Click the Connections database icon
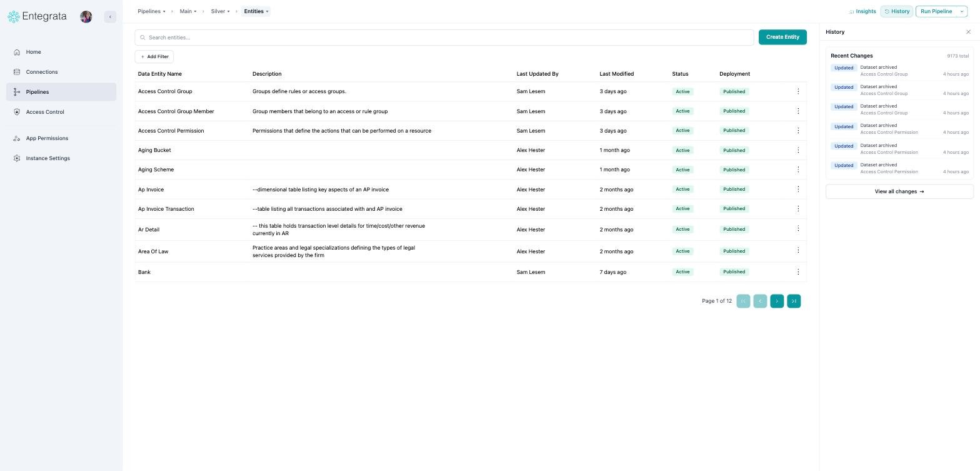This screenshot has height=471, width=980. pyautogui.click(x=17, y=72)
